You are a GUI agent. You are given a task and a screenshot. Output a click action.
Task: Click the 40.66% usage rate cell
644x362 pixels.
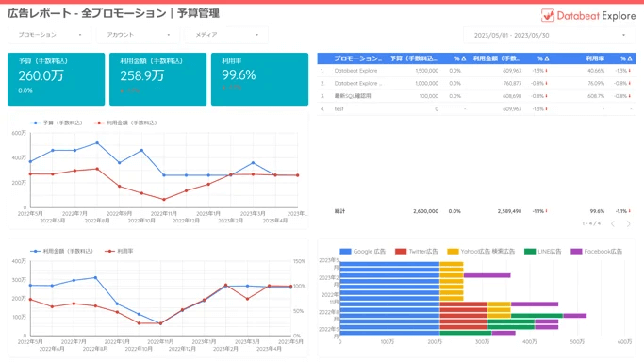pos(596,71)
